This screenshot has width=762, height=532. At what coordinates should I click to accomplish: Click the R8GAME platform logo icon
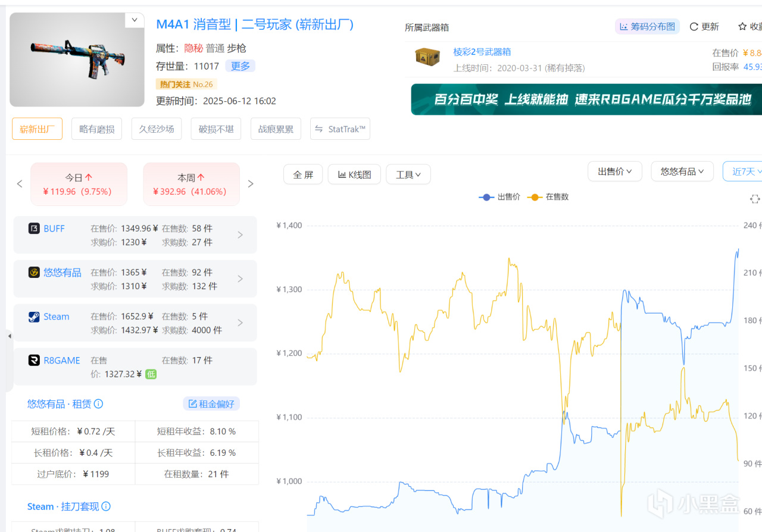tap(34, 360)
